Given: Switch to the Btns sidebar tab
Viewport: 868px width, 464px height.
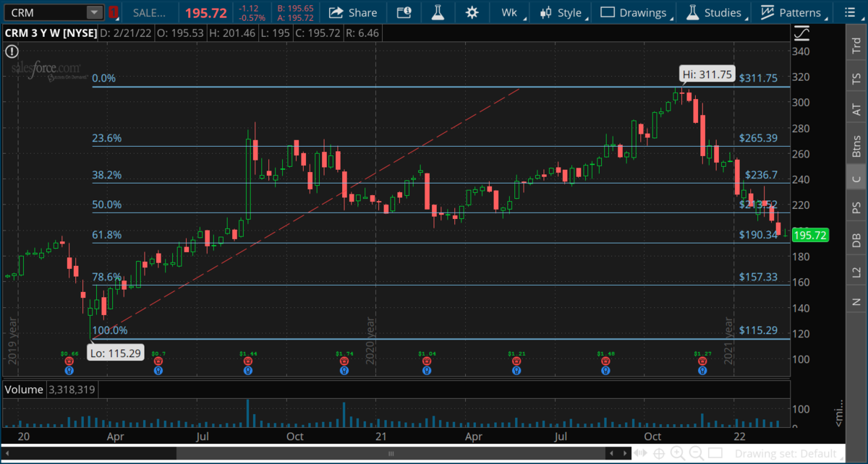Looking at the screenshot, I should tap(856, 145).
